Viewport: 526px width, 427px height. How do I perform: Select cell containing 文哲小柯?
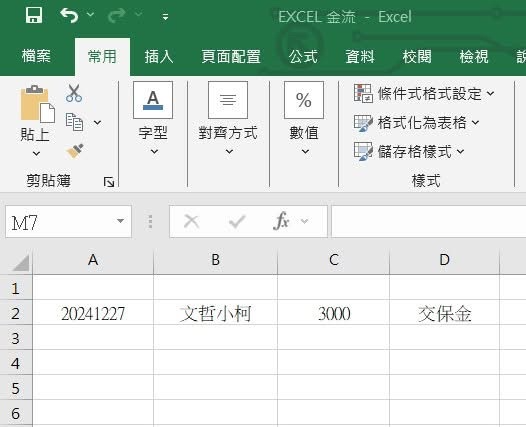point(215,313)
